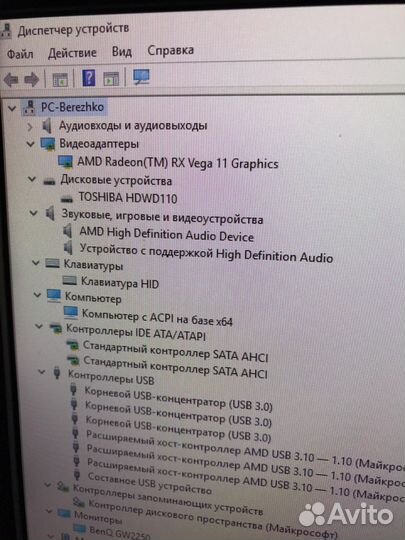The height and width of the screenshot is (540, 405).
Task: Open the Файл menu
Action: pyautogui.click(x=20, y=54)
